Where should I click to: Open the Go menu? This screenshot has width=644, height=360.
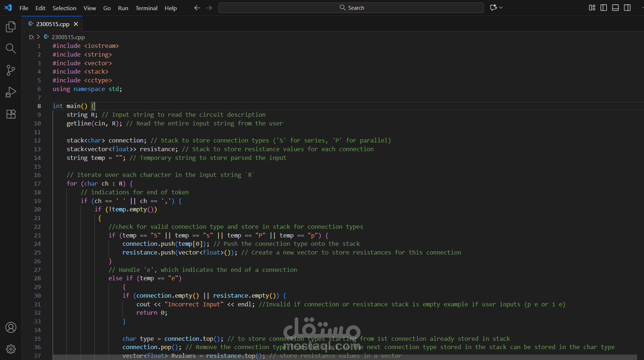107,8
